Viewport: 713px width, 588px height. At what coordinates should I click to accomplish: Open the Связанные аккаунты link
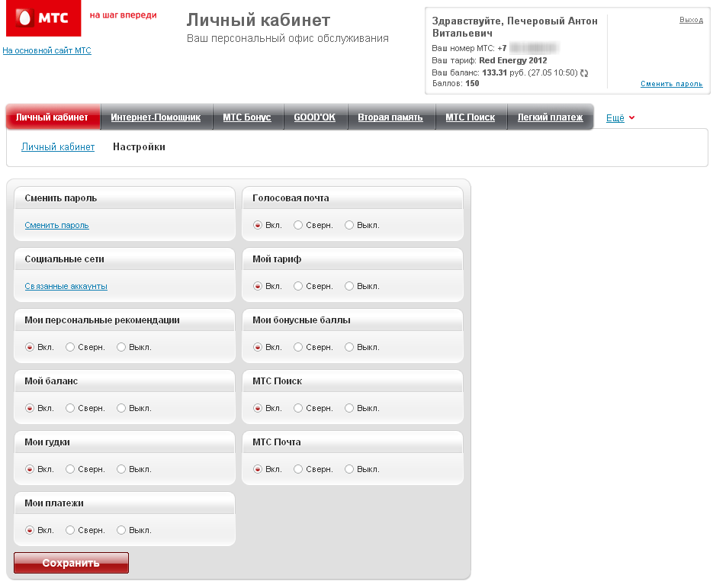coord(66,286)
